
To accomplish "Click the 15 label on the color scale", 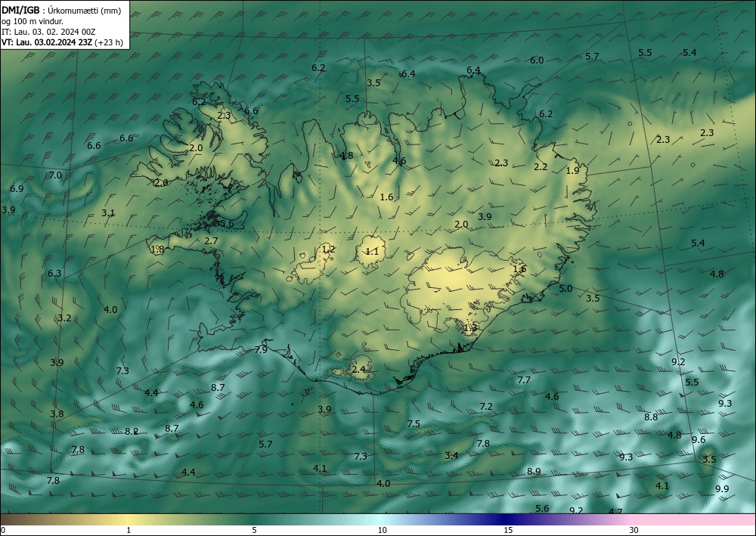I will pos(508,530).
